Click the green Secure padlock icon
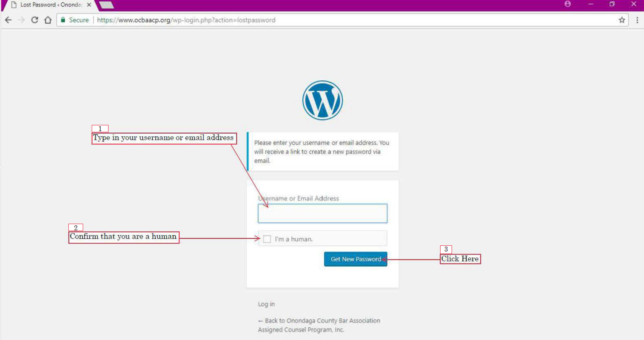The height and width of the screenshot is (340, 644). pos(63,20)
